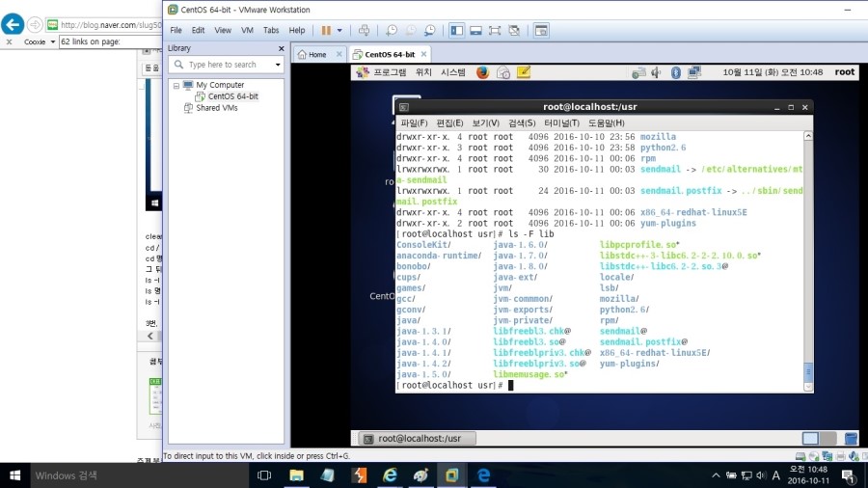Open the Tabs menu
The width and height of the screenshot is (868, 488).
[271, 31]
